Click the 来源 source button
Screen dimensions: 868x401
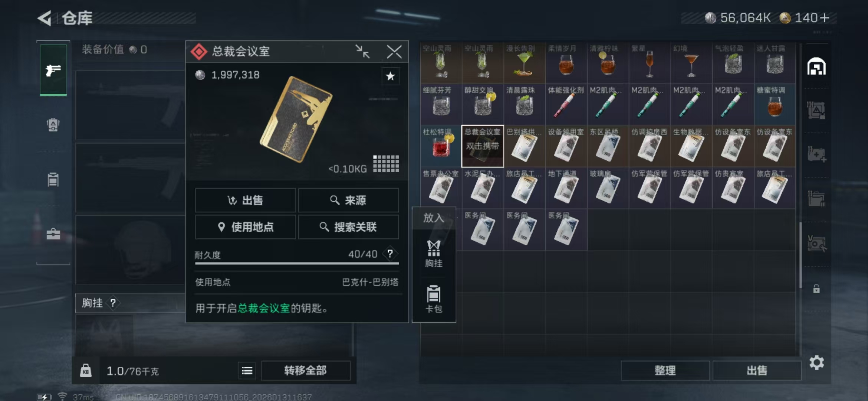coord(349,200)
